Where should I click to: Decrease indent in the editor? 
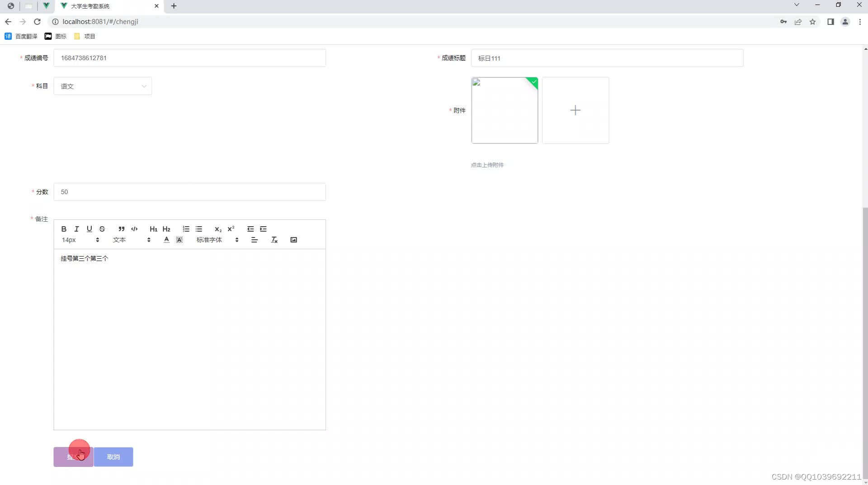[250, 229]
